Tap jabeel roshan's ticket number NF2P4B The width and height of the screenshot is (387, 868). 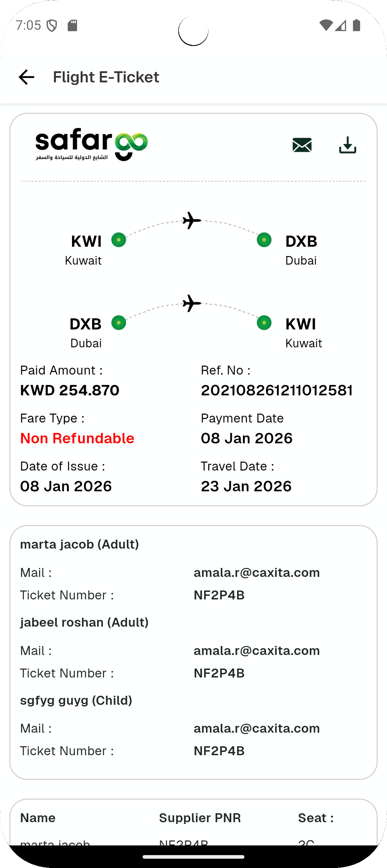point(219,673)
